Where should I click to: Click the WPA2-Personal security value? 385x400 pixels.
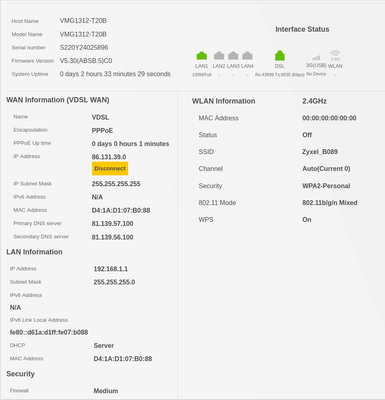pos(326,186)
